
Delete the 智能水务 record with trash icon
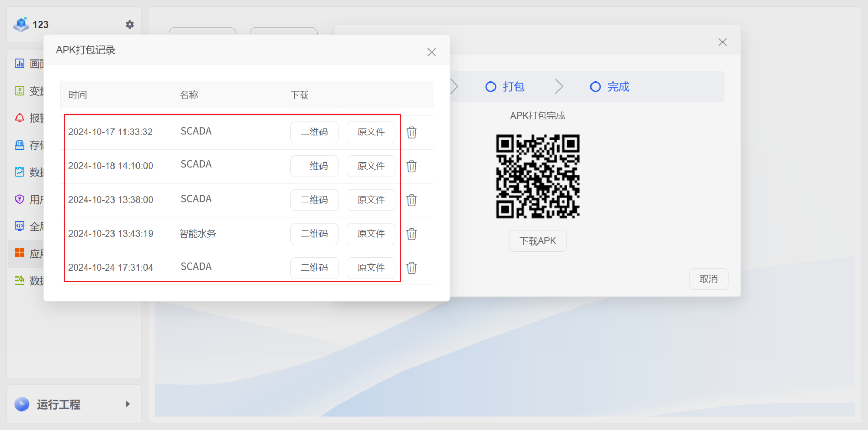click(x=411, y=234)
